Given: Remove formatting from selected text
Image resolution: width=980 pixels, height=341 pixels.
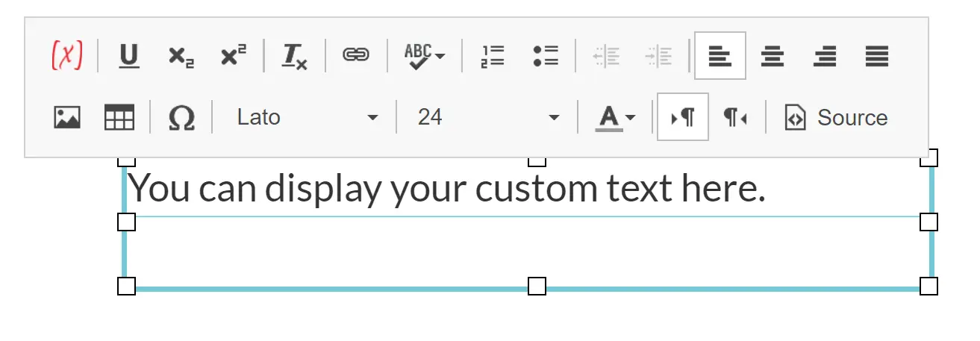Looking at the screenshot, I should (x=294, y=56).
